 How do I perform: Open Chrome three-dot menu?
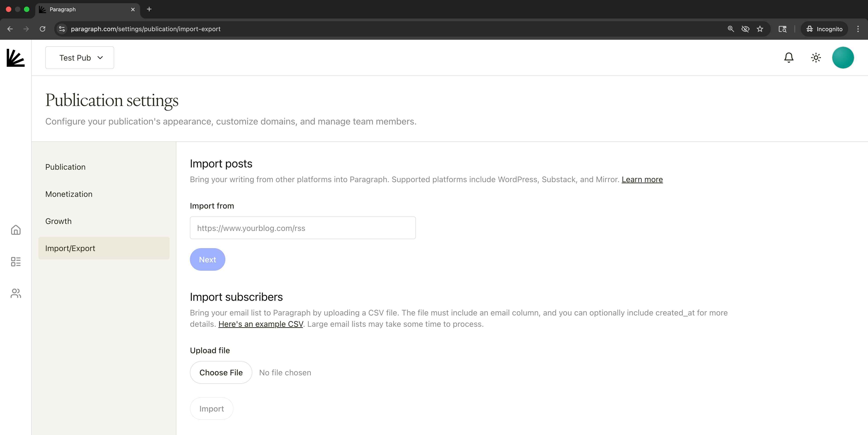click(x=858, y=29)
